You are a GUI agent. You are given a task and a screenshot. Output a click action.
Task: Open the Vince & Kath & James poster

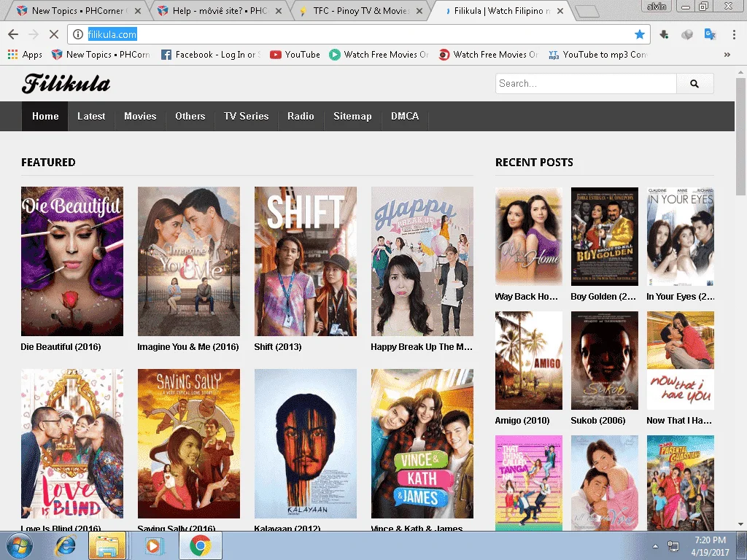point(422,444)
